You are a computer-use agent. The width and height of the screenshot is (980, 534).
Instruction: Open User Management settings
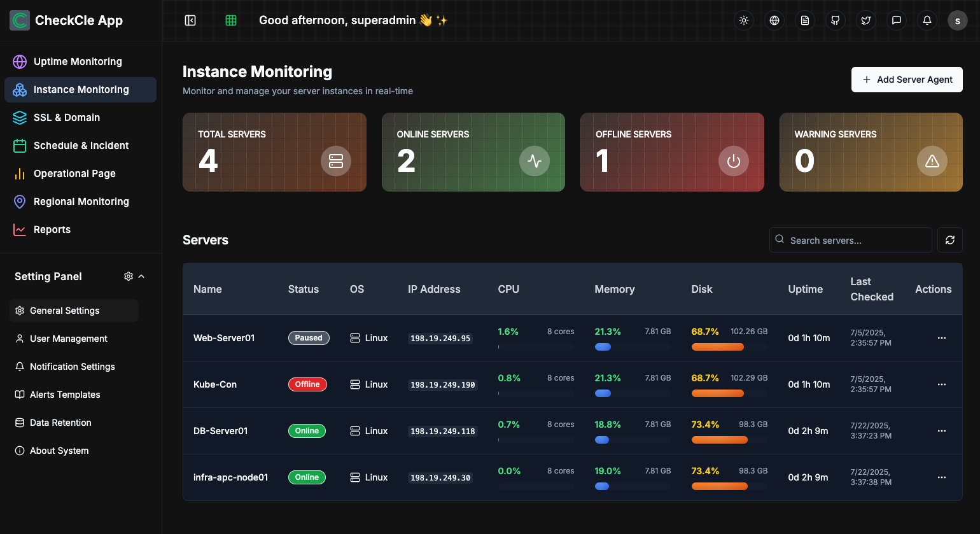point(69,339)
